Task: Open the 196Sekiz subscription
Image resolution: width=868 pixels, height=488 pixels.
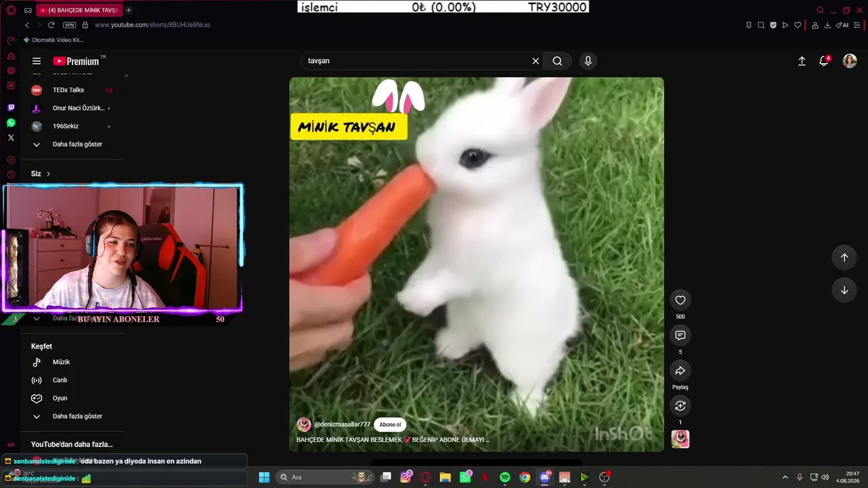Action: click(x=73, y=126)
